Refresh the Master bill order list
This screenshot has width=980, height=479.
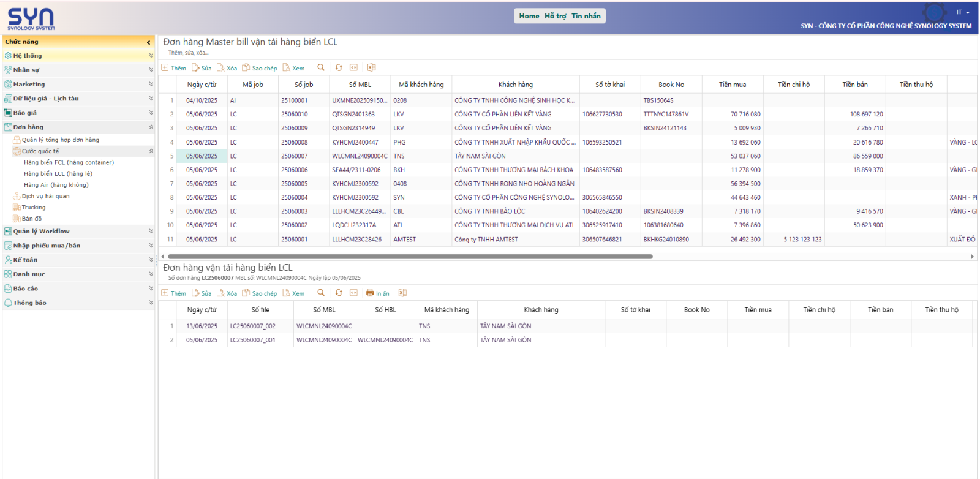tap(339, 67)
